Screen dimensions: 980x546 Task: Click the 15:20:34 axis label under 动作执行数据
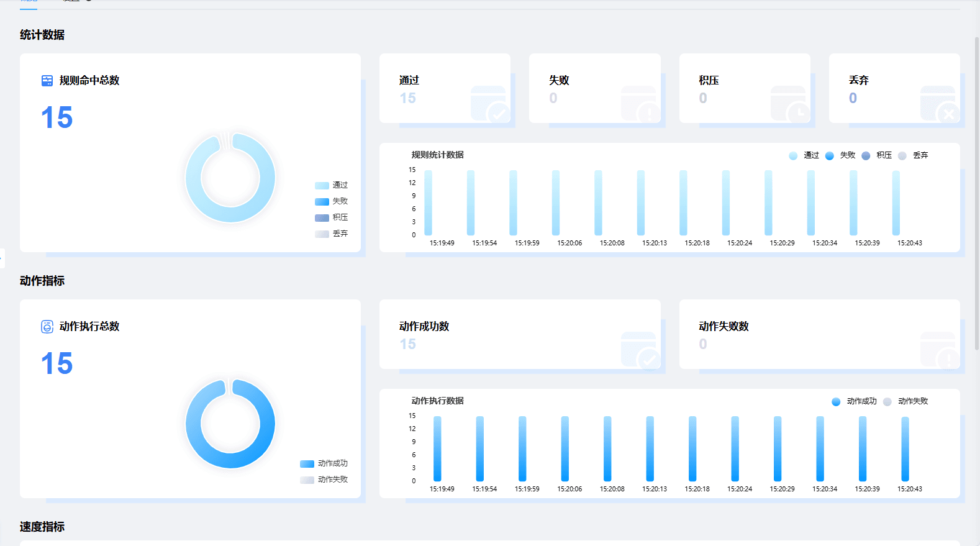tap(825, 489)
